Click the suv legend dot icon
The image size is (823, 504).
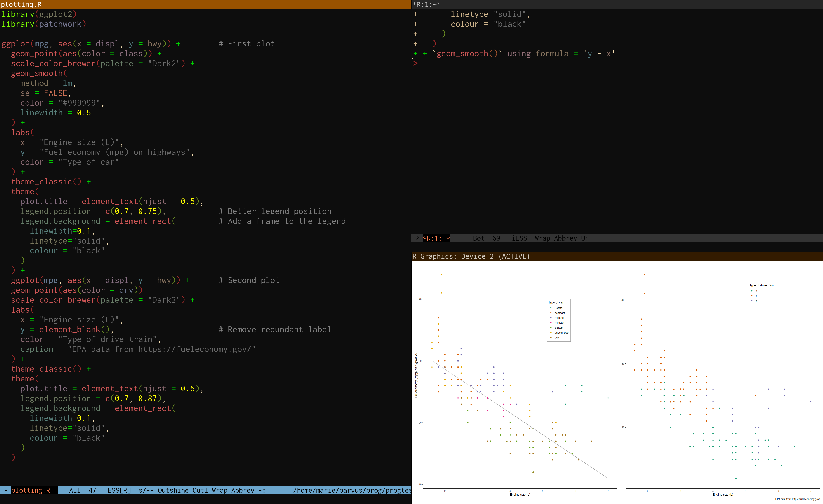pyautogui.click(x=551, y=337)
